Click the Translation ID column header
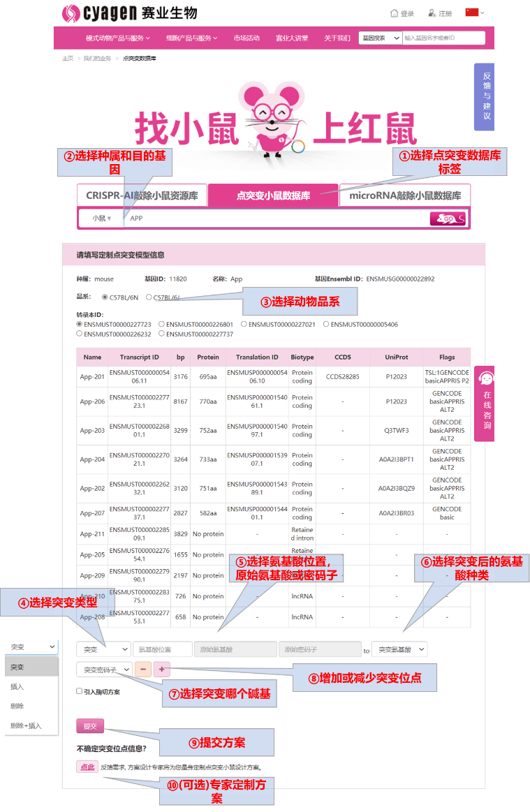530x812 pixels. [257, 357]
